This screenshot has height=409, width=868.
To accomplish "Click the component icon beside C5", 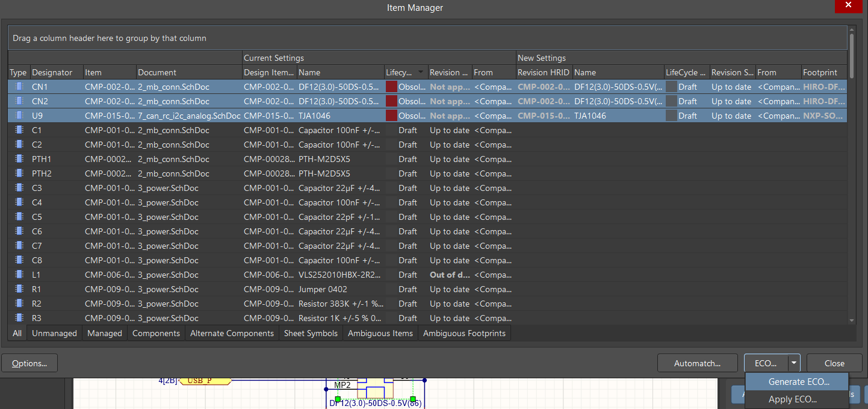I will [x=19, y=217].
